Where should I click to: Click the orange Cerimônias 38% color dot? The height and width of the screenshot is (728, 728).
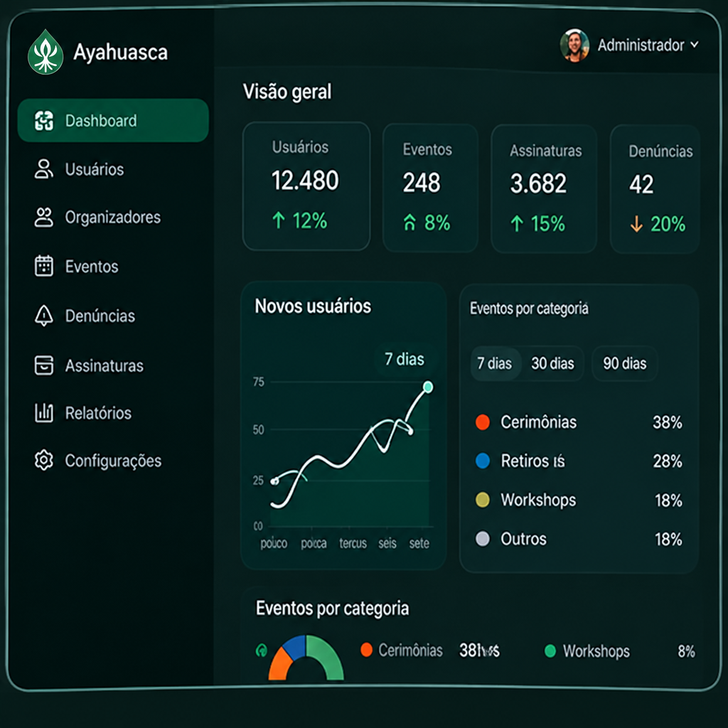pos(483,422)
